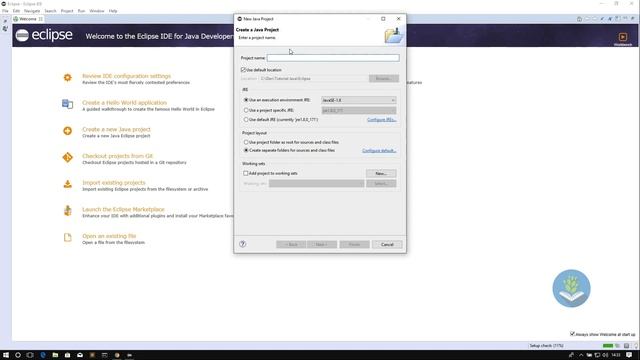Open the Microsoft Store taskbar icon

click(67, 355)
